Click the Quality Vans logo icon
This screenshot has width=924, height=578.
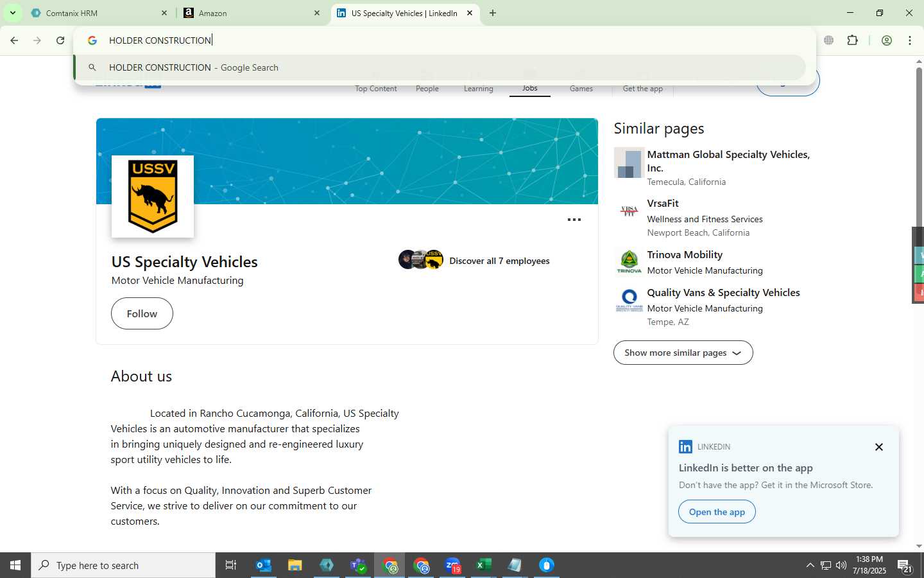click(x=629, y=300)
